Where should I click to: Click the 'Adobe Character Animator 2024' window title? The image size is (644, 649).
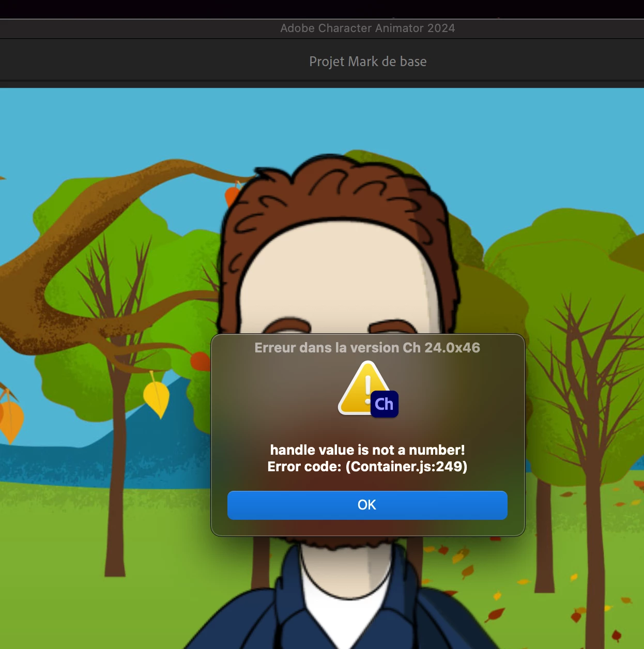(x=367, y=28)
